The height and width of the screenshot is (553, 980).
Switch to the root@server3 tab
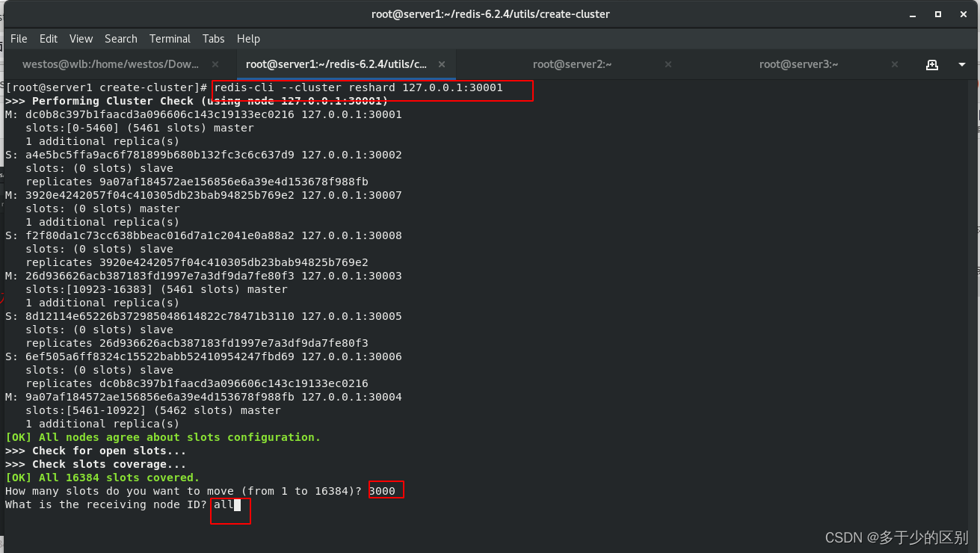point(798,65)
